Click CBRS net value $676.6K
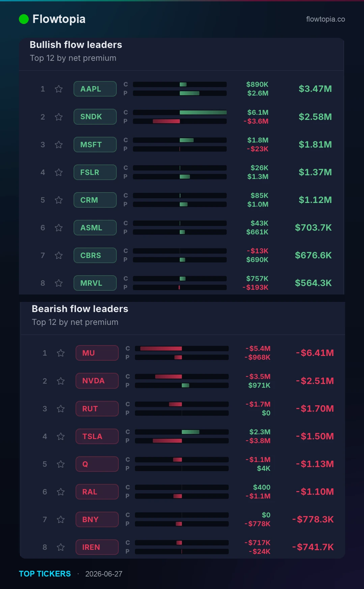The width and height of the screenshot is (364, 589). tap(313, 255)
